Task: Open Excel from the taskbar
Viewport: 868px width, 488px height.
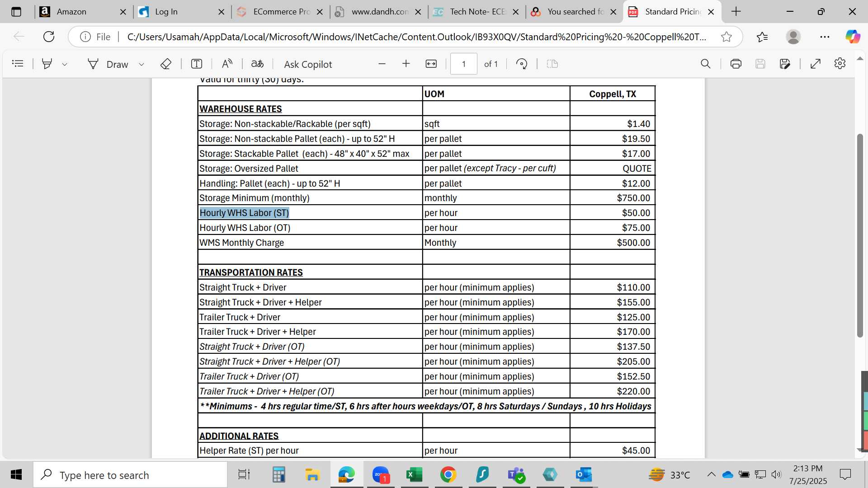Action: coord(414,475)
